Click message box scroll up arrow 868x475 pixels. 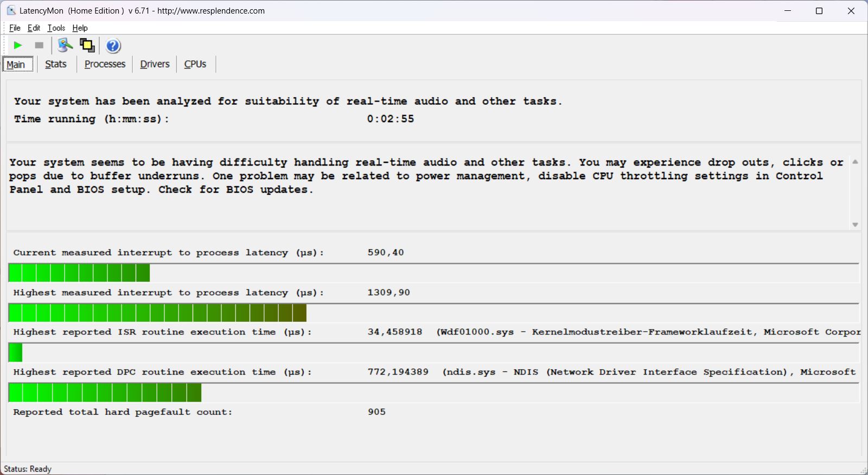(x=855, y=162)
